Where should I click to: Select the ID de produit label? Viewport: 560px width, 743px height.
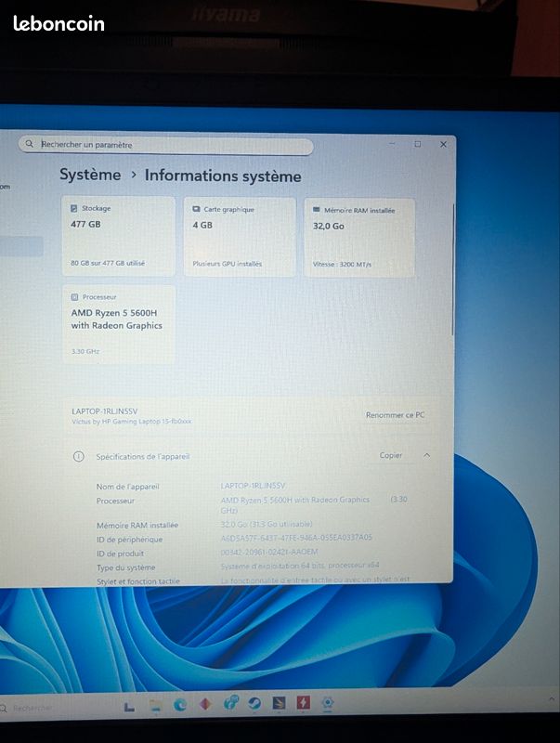coord(120,554)
